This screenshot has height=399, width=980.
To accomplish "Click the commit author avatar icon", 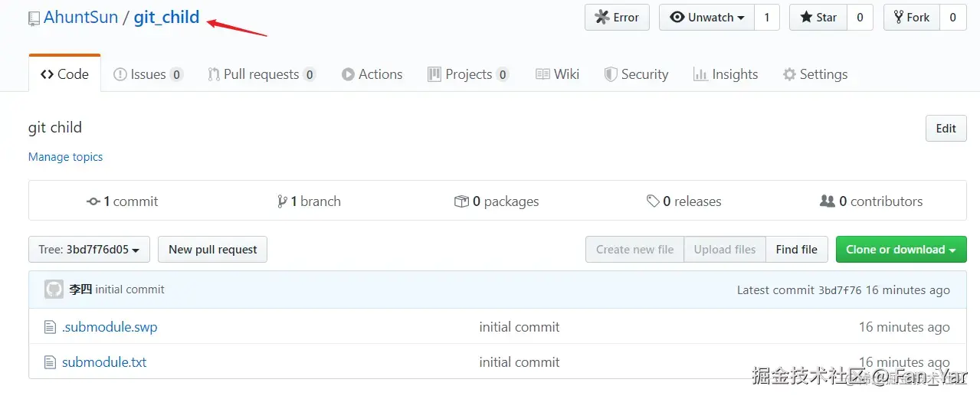I will click(x=54, y=289).
